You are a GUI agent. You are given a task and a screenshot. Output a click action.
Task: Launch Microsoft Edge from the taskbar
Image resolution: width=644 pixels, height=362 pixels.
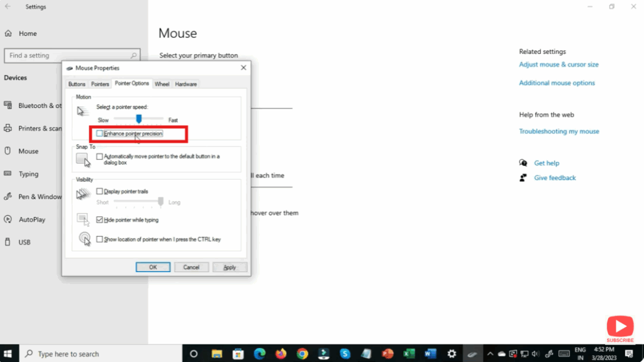point(260,353)
